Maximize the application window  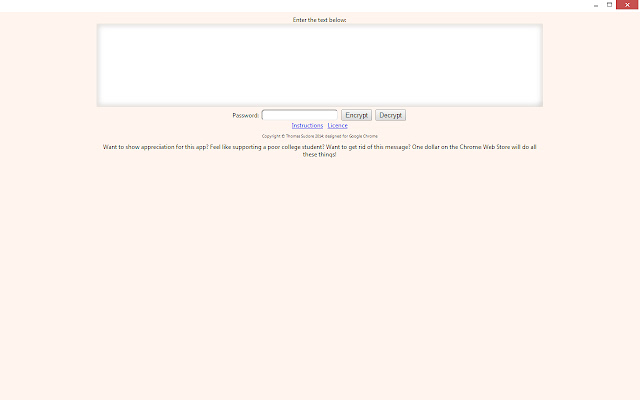tap(609, 5)
